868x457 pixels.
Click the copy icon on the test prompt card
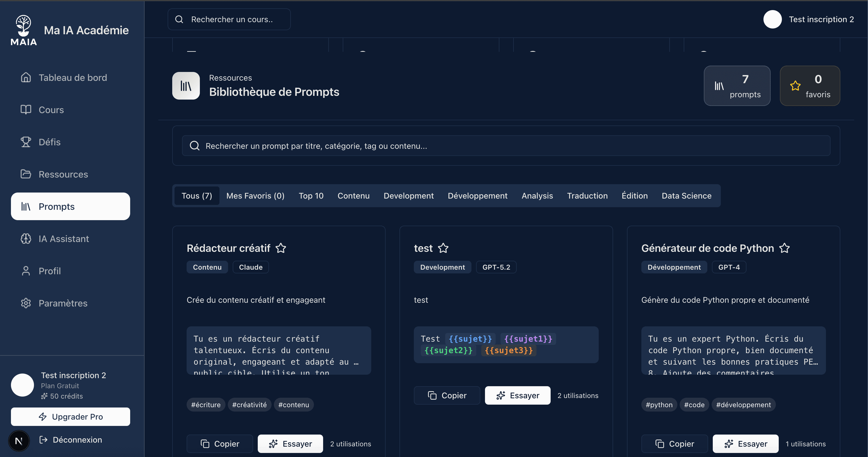tap(433, 395)
